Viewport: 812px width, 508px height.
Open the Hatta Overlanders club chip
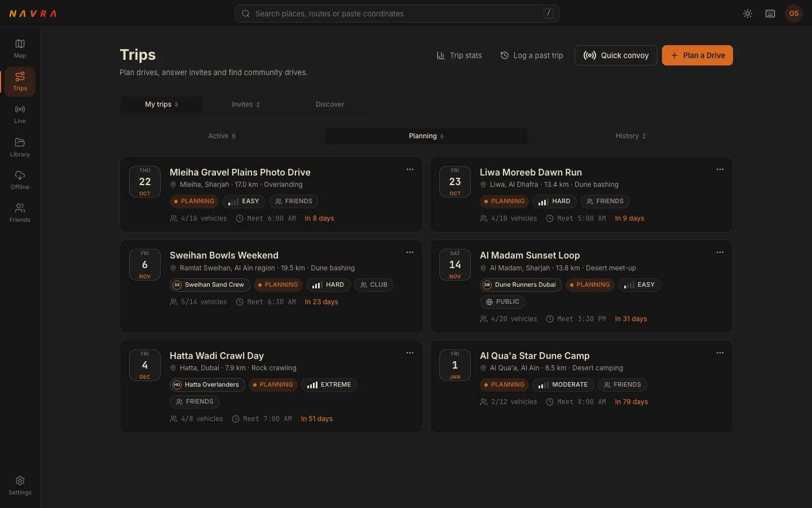coord(207,385)
